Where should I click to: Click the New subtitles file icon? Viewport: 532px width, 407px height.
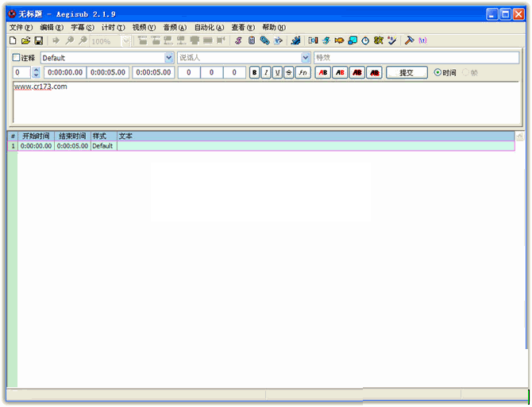pyautogui.click(x=13, y=40)
